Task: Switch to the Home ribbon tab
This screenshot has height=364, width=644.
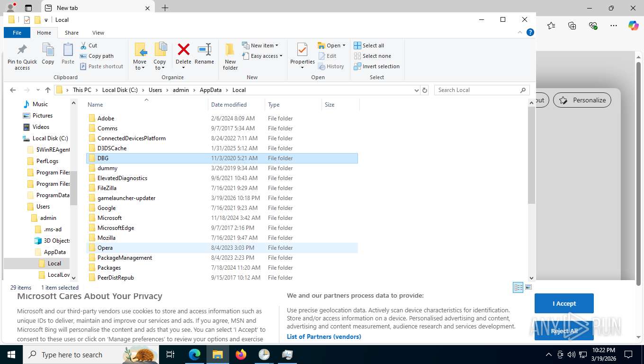Action: coord(44,33)
